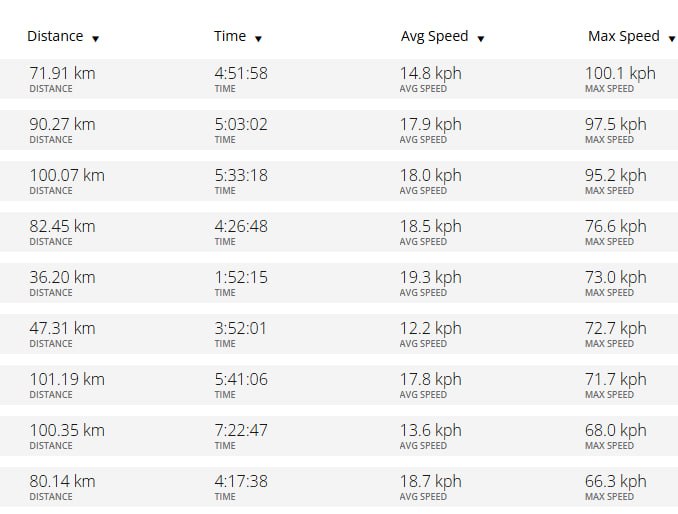This screenshot has height=514, width=678.
Task: Sort by the Distance column header
Action: 55,36
